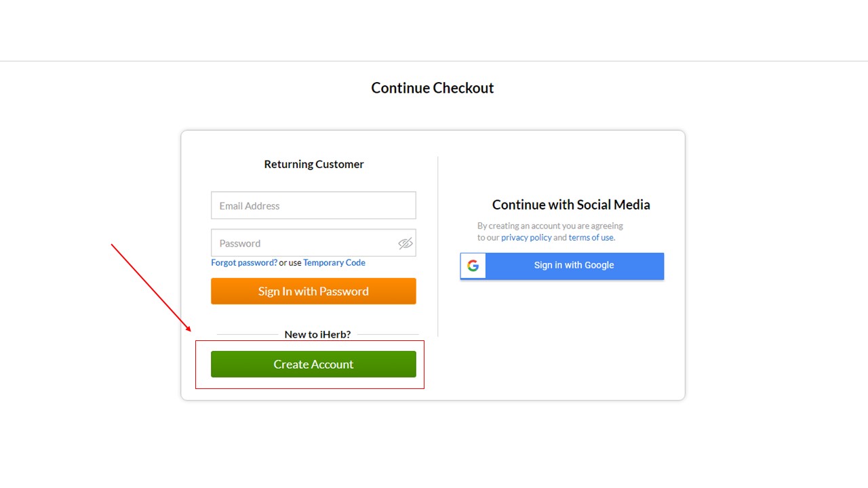Image resolution: width=868 pixels, height=488 pixels.
Task: Open the terms of use link
Action: 591,238
